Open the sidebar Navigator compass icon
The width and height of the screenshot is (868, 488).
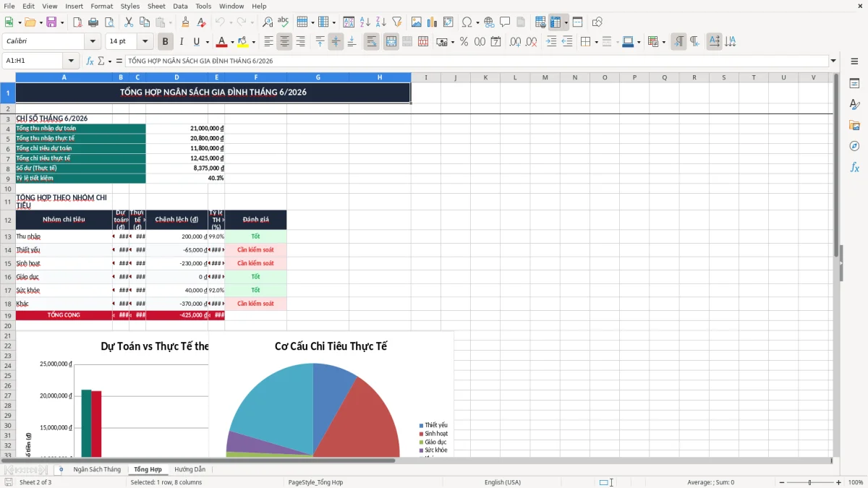pos(854,146)
